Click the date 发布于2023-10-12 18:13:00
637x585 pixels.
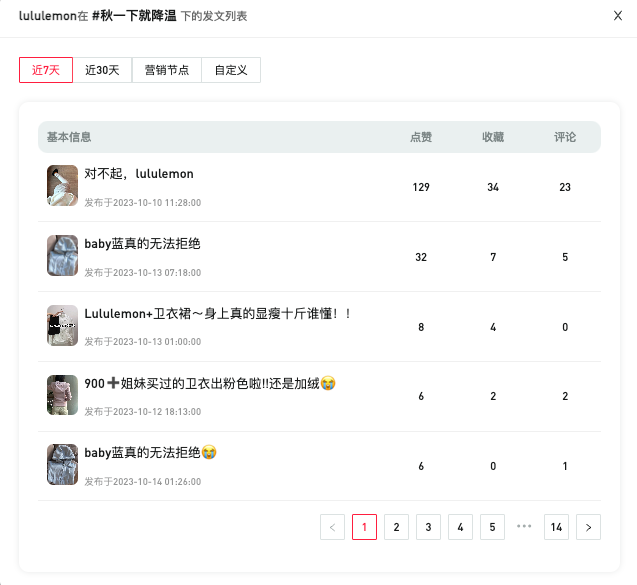143,412
